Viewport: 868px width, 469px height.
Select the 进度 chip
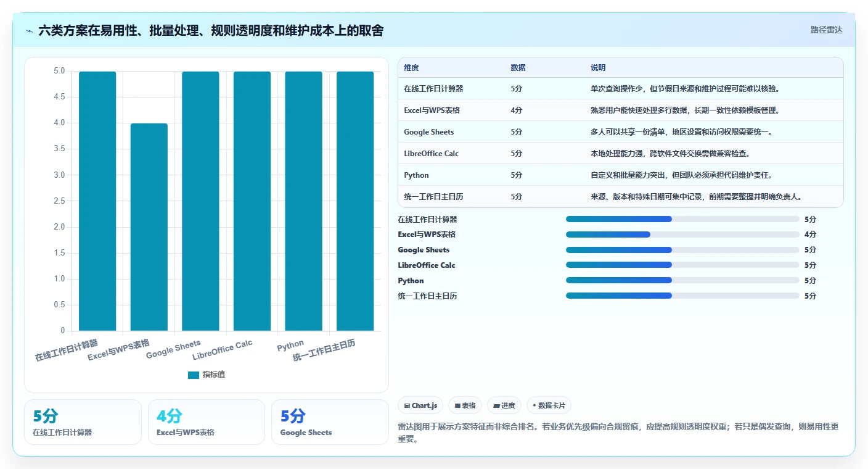tap(504, 405)
